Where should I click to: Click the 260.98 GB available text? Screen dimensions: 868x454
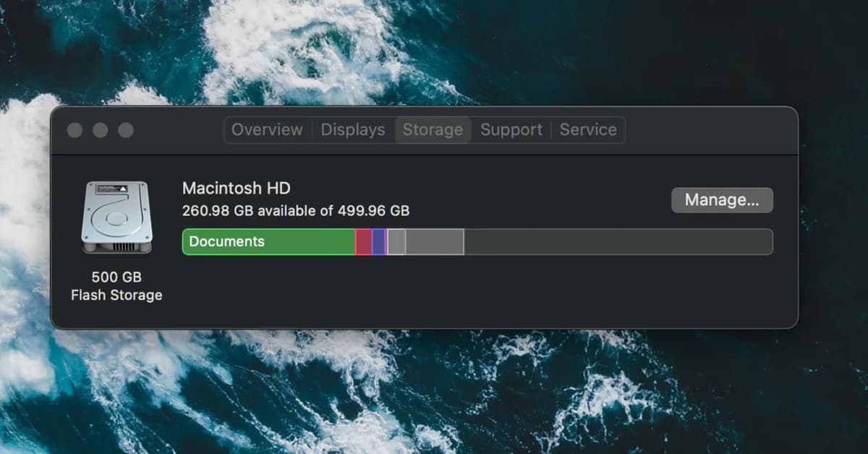296,211
